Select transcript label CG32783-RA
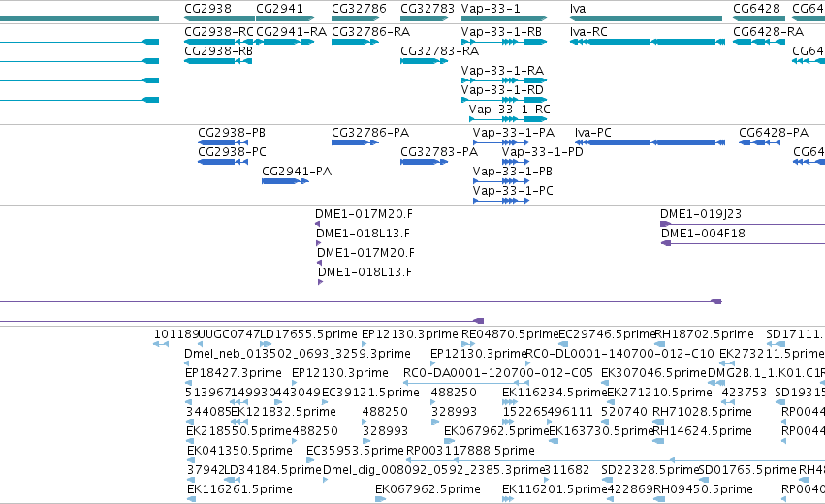The image size is (825, 504). pos(440,51)
